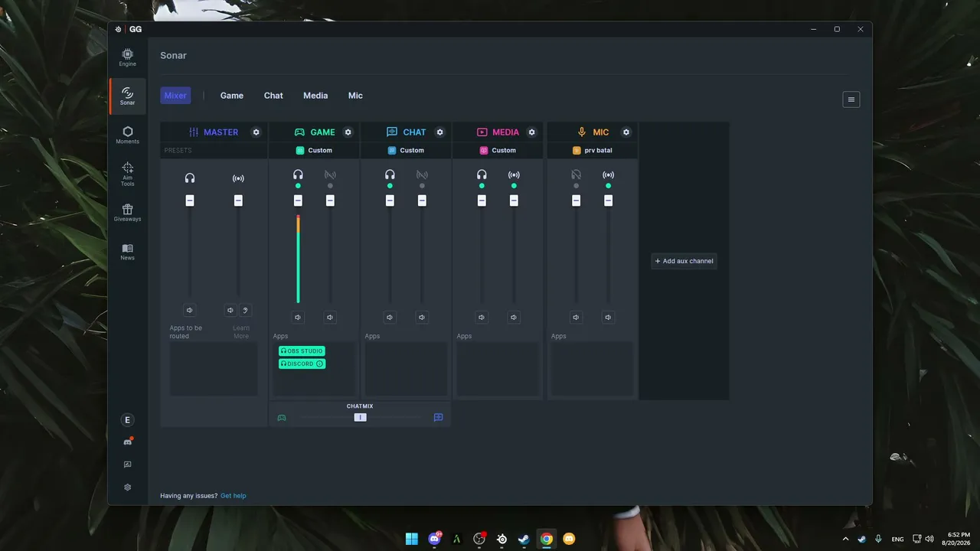
Task: Mute Master stream output speaker button
Action: 230,310
